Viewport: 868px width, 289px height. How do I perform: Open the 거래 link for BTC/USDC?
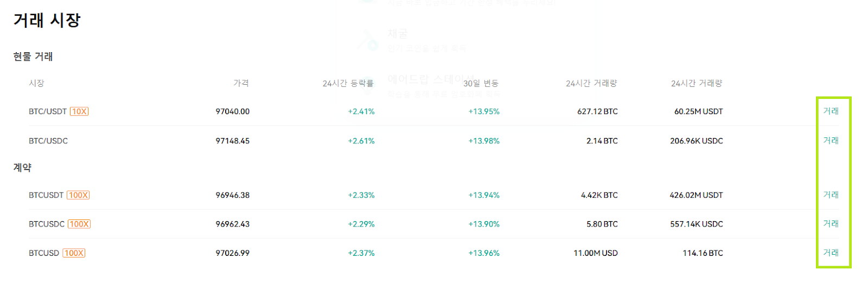tap(831, 140)
